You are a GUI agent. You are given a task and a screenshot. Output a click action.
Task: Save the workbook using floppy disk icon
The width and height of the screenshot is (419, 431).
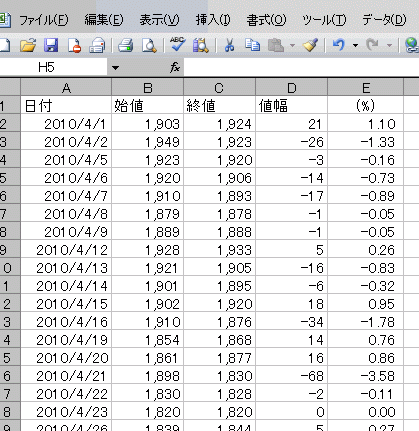[51, 45]
